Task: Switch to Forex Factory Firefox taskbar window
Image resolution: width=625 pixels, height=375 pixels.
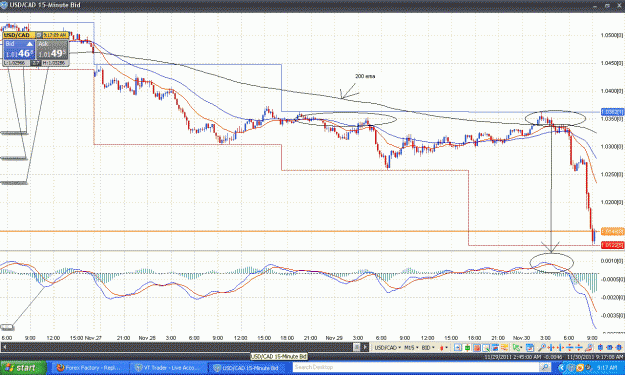Action: pyautogui.click(x=90, y=368)
